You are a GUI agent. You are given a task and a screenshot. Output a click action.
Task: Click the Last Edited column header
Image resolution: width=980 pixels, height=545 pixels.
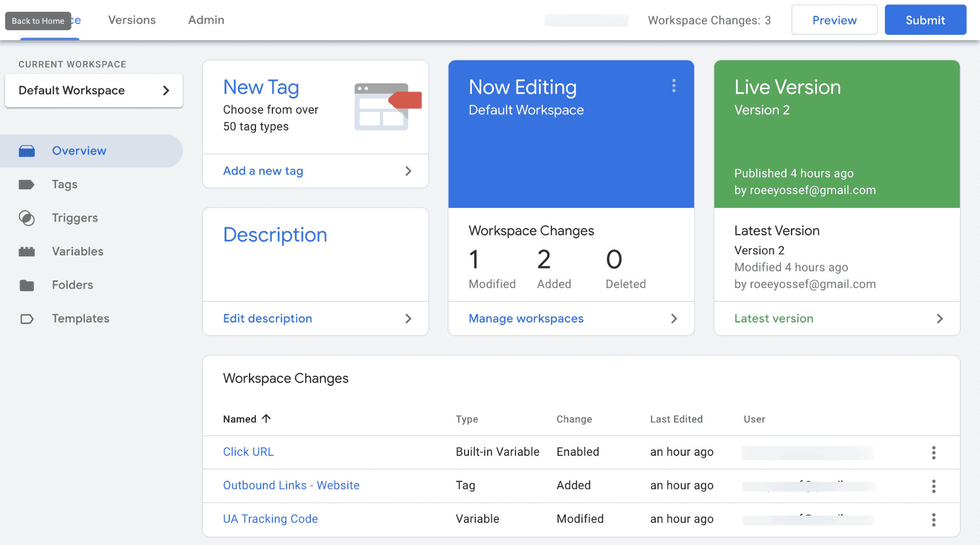(x=676, y=419)
